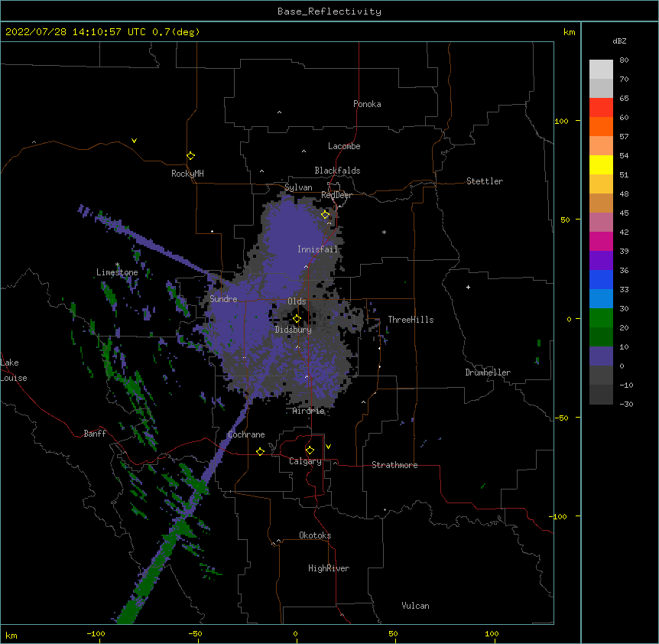Click the yellow V marker northwest of RockyMH

coord(134,141)
